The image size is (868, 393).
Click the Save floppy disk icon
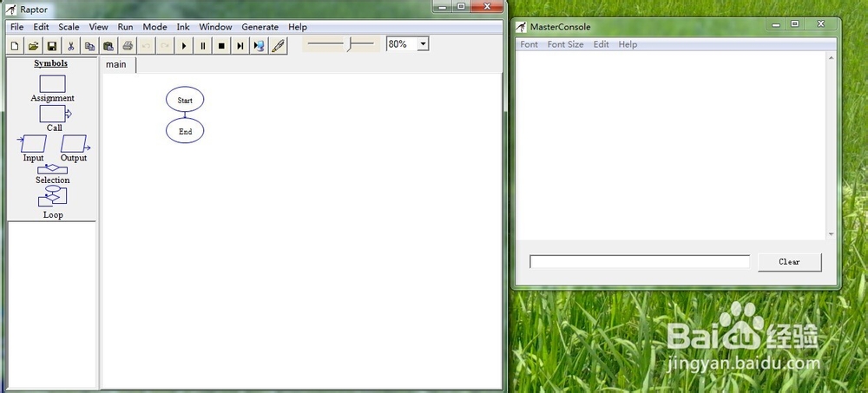point(52,46)
